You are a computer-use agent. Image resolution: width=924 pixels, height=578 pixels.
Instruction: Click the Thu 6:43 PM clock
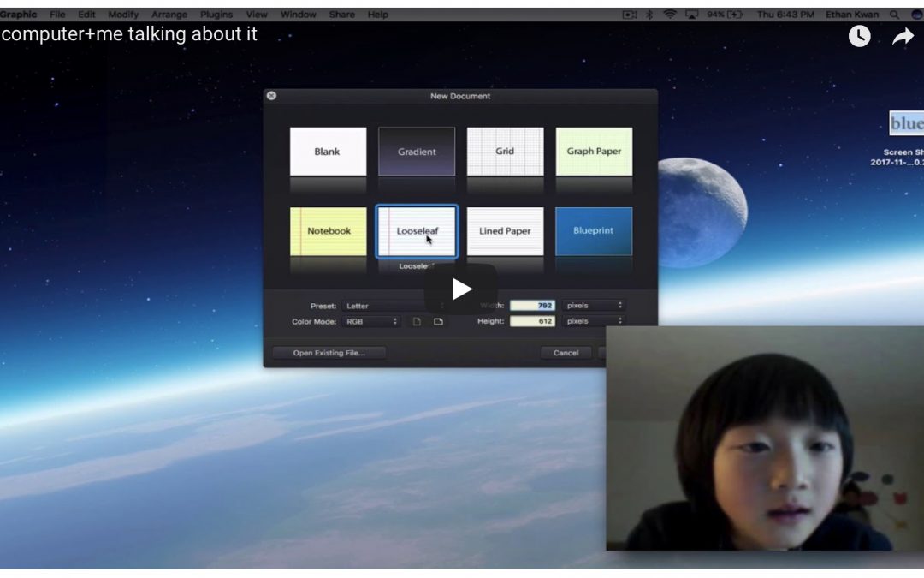pos(785,15)
